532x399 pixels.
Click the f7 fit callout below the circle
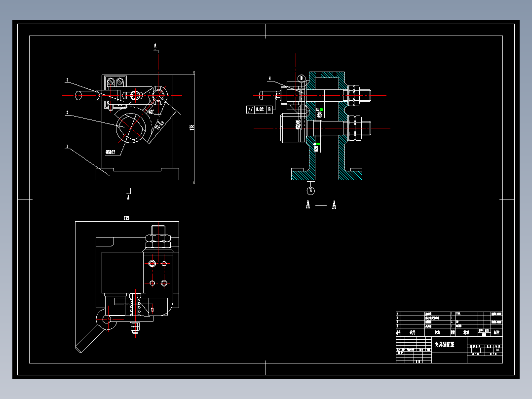tap(110, 152)
